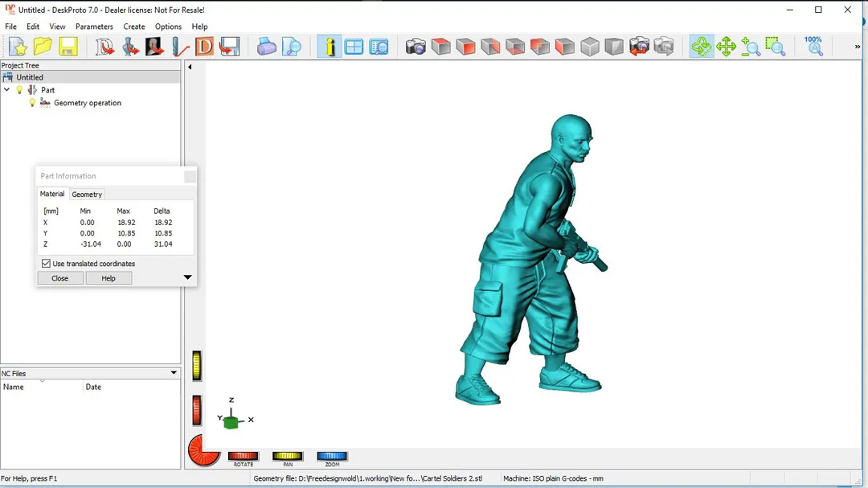Select the Part tree item
The width and height of the screenshot is (868, 488).
[x=47, y=90]
